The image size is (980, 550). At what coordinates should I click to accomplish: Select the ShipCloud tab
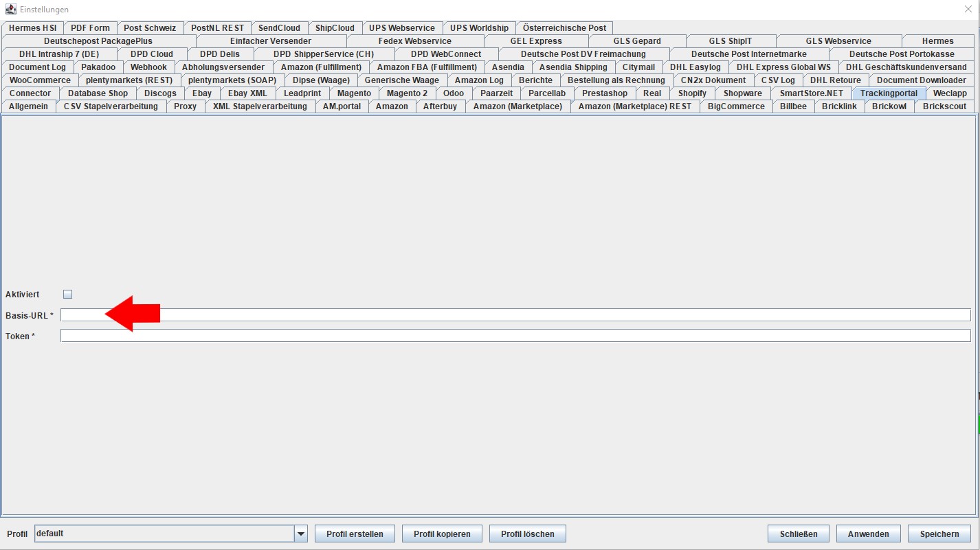coord(335,28)
